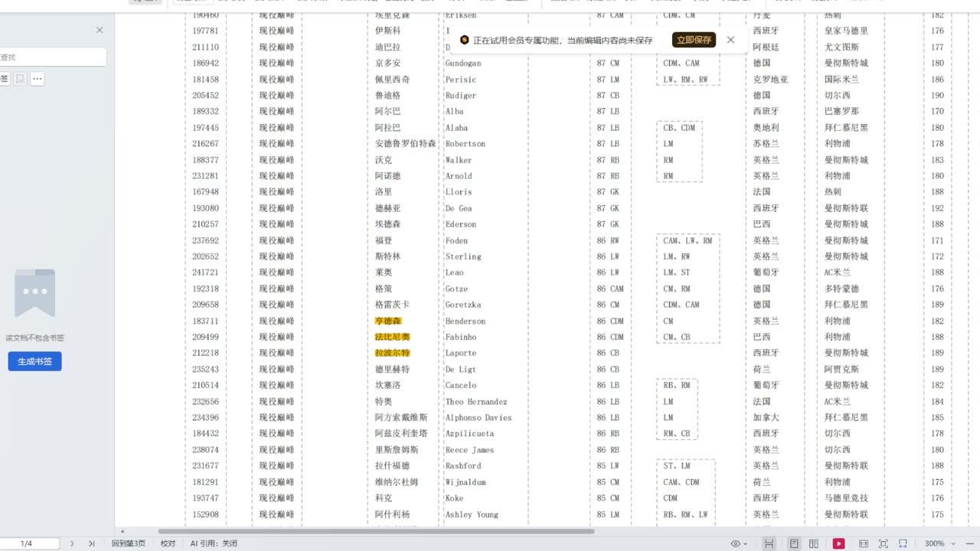Image resolution: width=980 pixels, height=551 pixels.
Task: Click club name 皇家马德里
Action: tap(846, 31)
